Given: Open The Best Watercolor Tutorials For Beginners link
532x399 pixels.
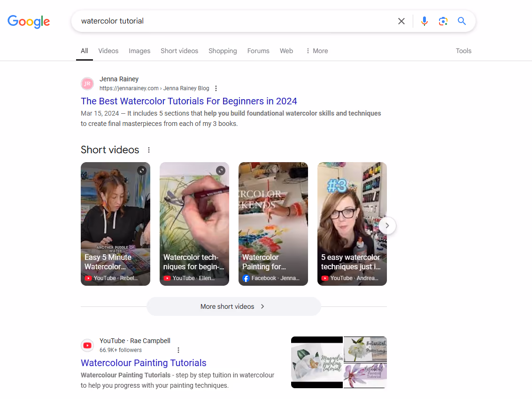Looking at the screenshot, I should (189, 101).
